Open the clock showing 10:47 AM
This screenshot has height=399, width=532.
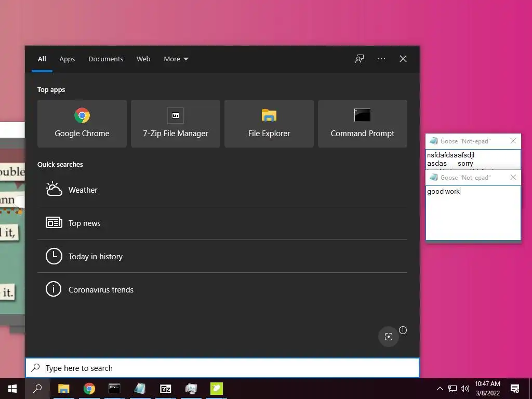coord(487,389)
